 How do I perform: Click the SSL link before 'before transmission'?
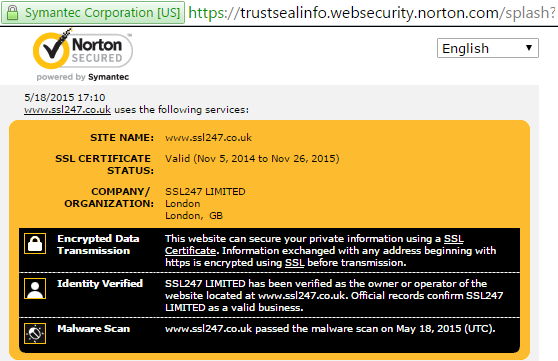coord(294,263)
